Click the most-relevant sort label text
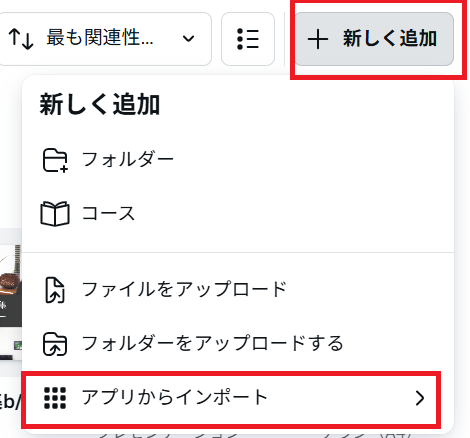Image resolution: width=470 pixels, height=438 pixels. (100, 37)
